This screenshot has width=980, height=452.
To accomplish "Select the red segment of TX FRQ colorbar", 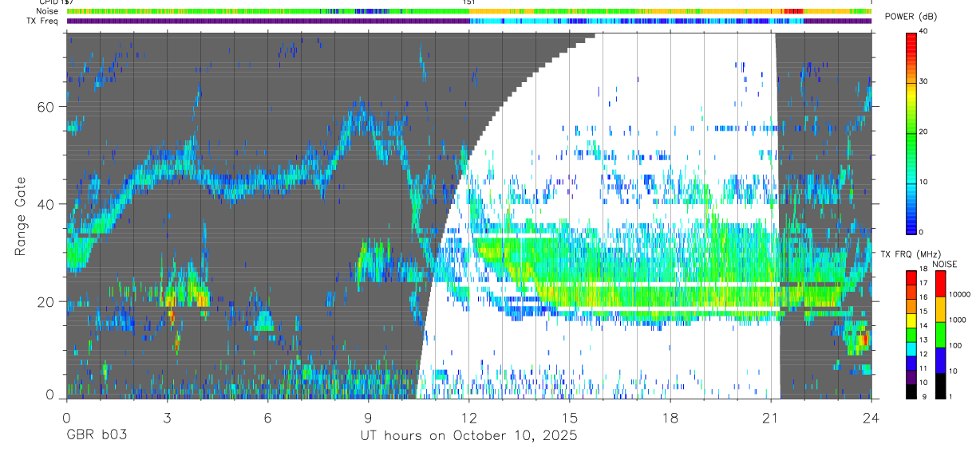I will coord(911,278).
